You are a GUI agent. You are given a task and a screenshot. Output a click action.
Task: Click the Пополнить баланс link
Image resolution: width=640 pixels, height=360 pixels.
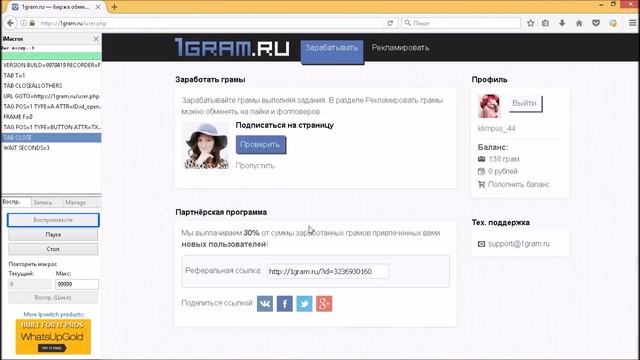tap(519, 184)
